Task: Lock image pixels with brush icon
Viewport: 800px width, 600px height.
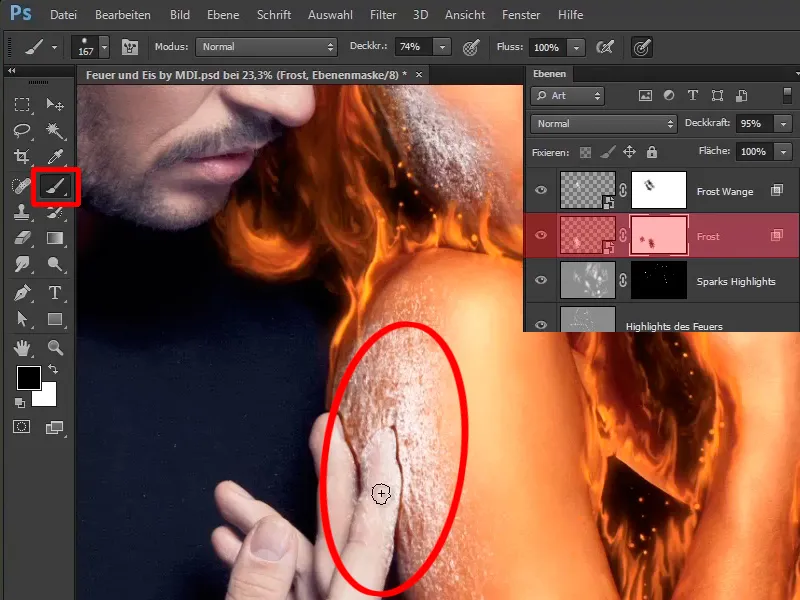Action: (607, 152)
